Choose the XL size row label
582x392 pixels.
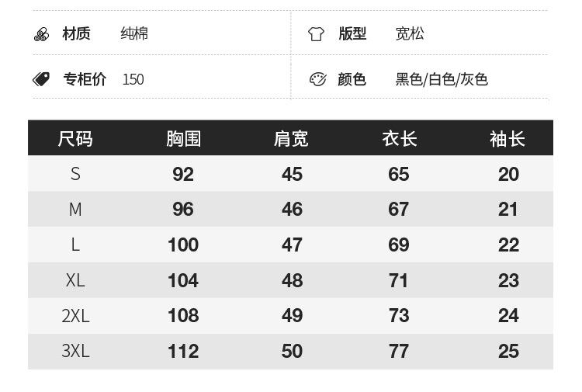tap(75, 280)
